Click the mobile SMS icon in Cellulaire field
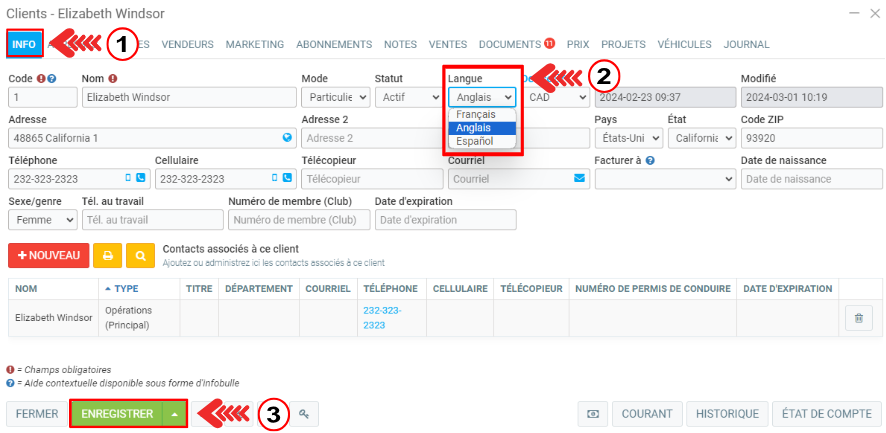 (273, 179)
